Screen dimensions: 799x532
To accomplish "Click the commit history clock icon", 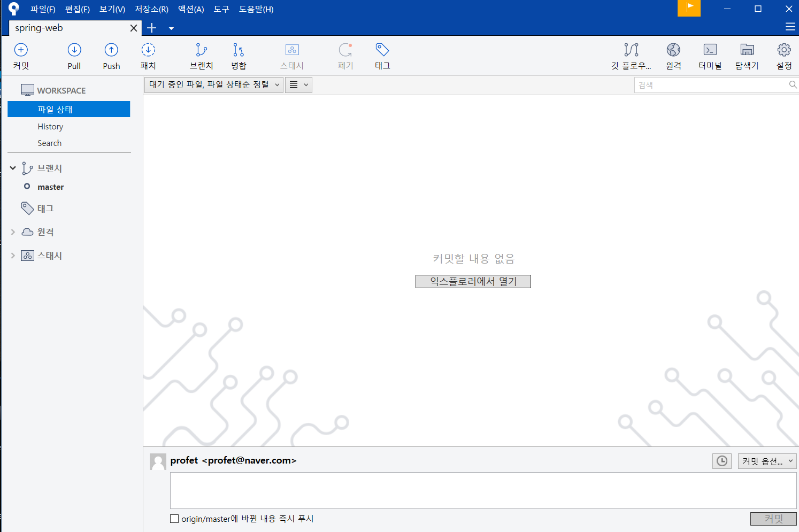I will pyautogui.click(x=722, y=461).
